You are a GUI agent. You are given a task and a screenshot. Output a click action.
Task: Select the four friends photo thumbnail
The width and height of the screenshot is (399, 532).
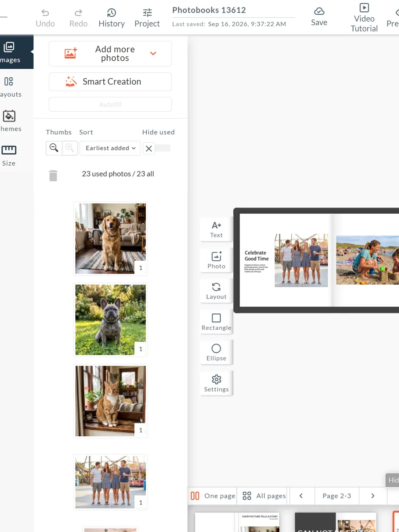(x=110, y=482)
